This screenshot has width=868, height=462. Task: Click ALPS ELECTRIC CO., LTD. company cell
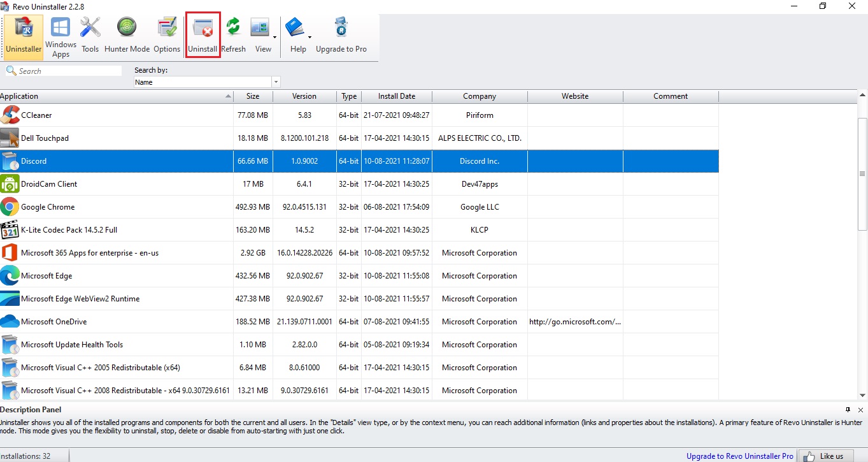[x=480, y=138]
